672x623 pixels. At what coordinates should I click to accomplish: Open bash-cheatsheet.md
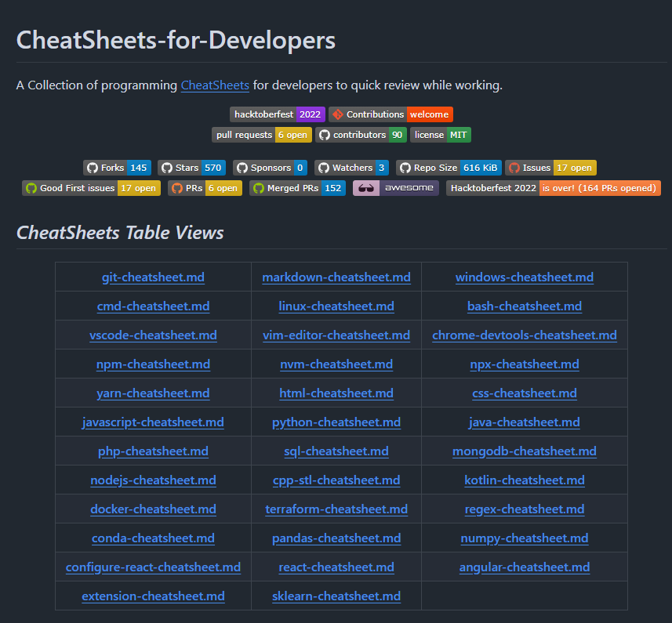point(525,306)
